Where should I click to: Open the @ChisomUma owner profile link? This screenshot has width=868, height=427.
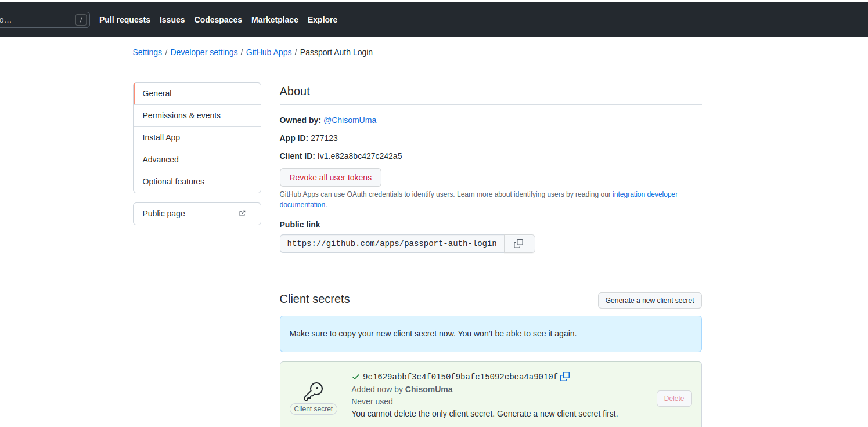pos(350,120)
